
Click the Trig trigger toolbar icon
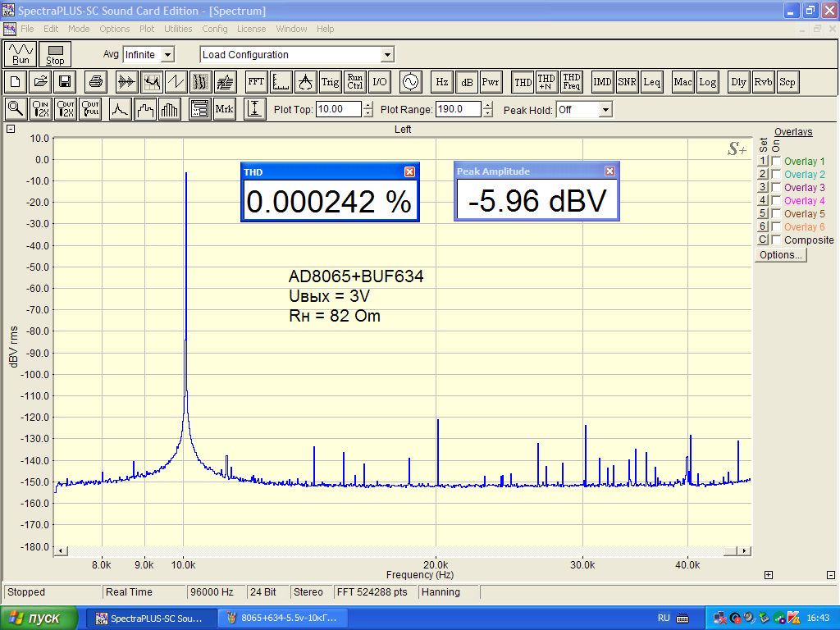330,82
